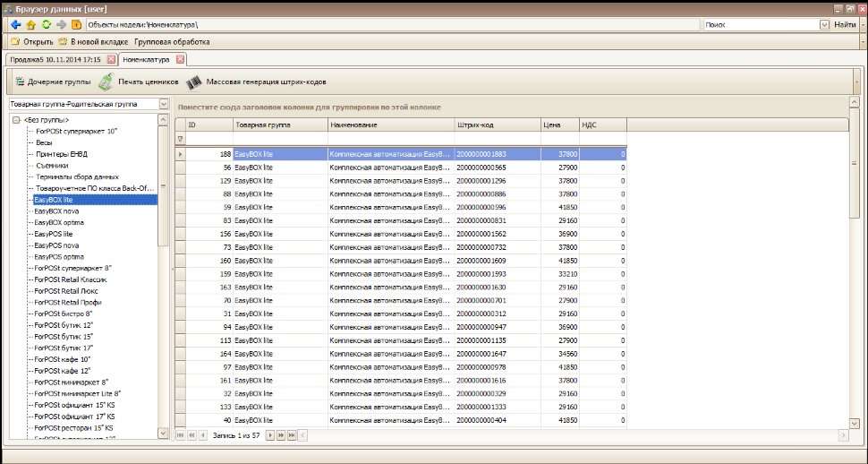Go to the previous record navigator button
Screen dimensions: 868x464
pyautogui.click(x=203, y=435)
